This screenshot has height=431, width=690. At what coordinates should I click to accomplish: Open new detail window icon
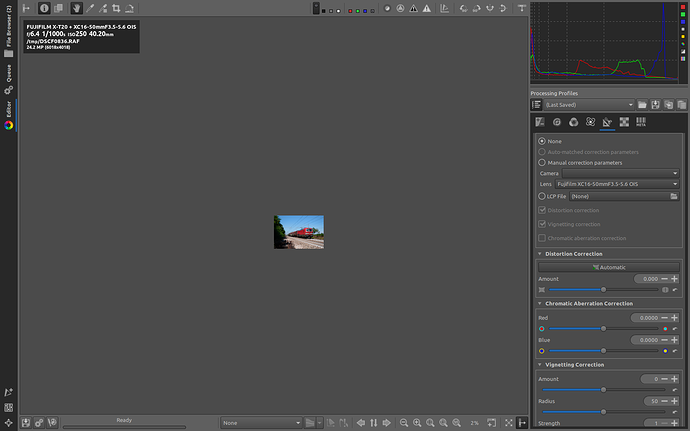[x=491, y=423]
